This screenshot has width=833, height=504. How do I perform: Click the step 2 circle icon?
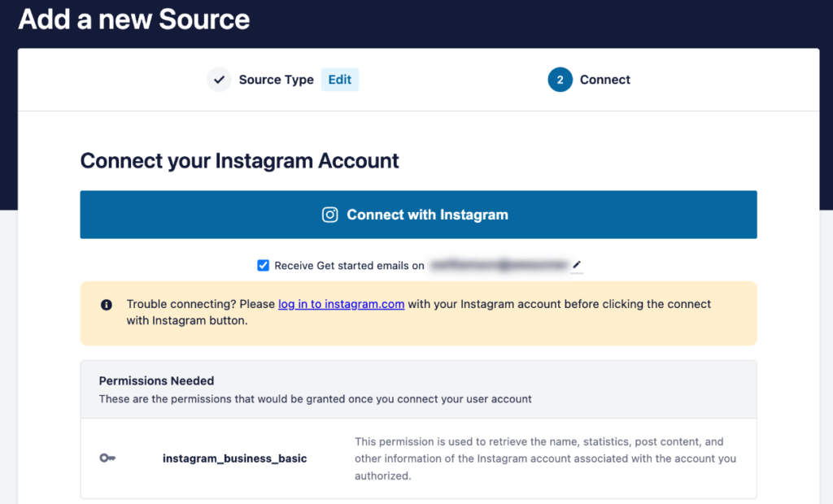click(560, 80)
